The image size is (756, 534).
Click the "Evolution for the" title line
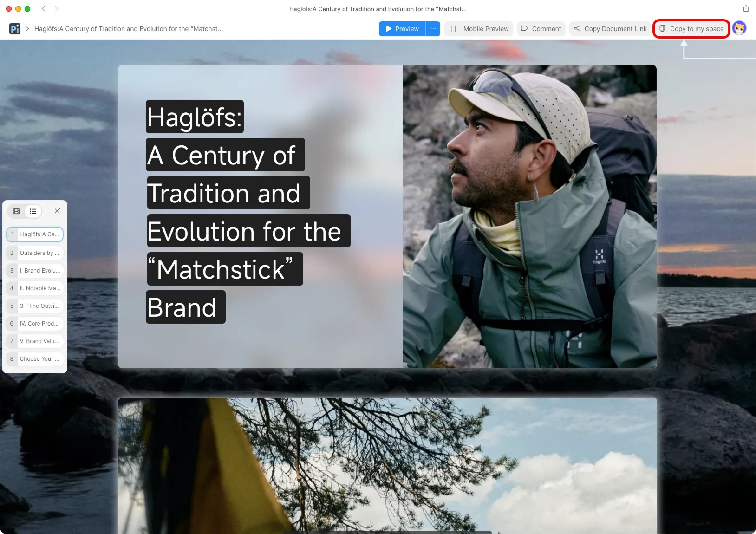point(248,231)
